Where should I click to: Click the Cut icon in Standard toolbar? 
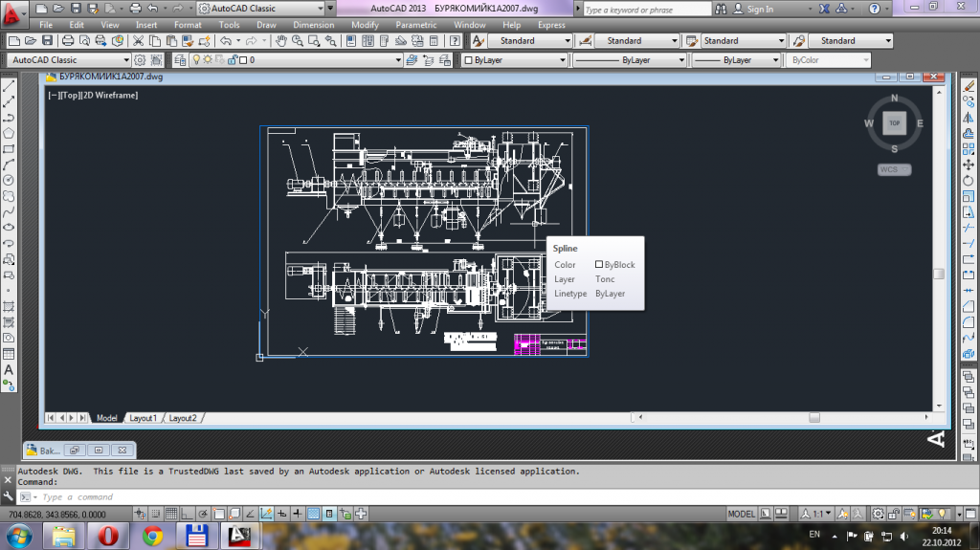pyautogui.click(x=138, y=40)
